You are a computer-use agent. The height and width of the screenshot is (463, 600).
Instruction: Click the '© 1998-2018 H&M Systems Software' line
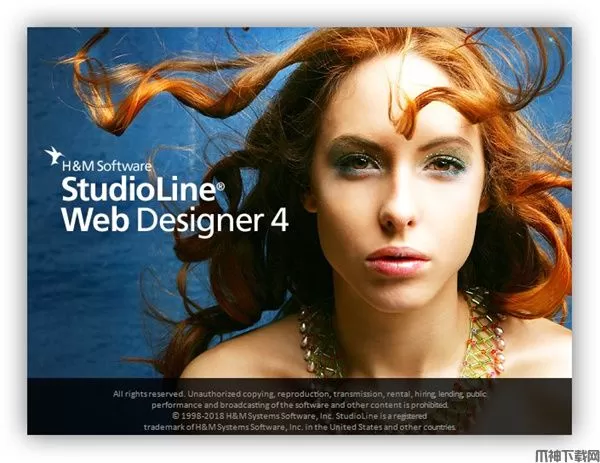(x=299, y=416)
